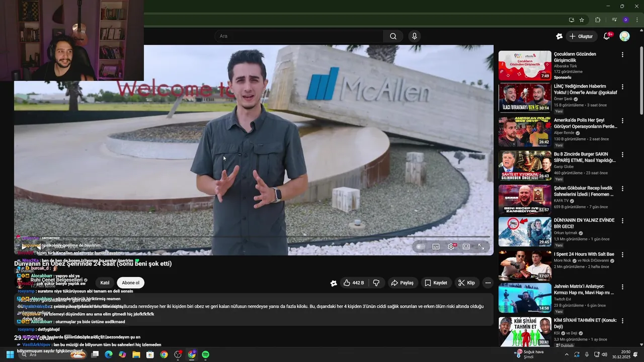Open File Explorer from the taskbar
The height and width of the screenshot is (362, 644).
tap(136, 354)
